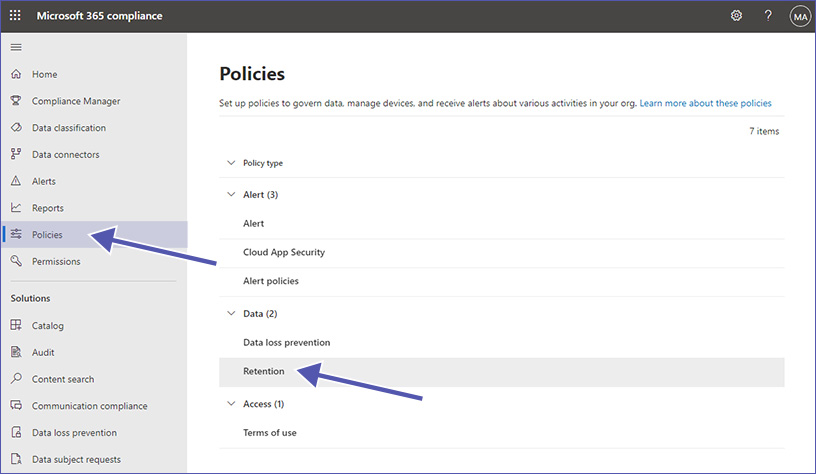Click the Data classification tag icon
The height and width of the screenshot is (474, 816).
pyautogui.click(x=16, y=127)
